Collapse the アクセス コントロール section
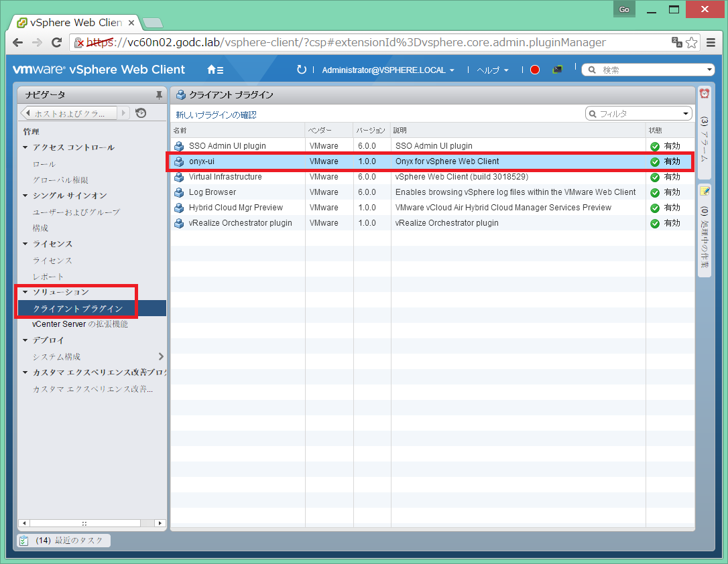This screenshot has height=564, width=728. (25, 147)
